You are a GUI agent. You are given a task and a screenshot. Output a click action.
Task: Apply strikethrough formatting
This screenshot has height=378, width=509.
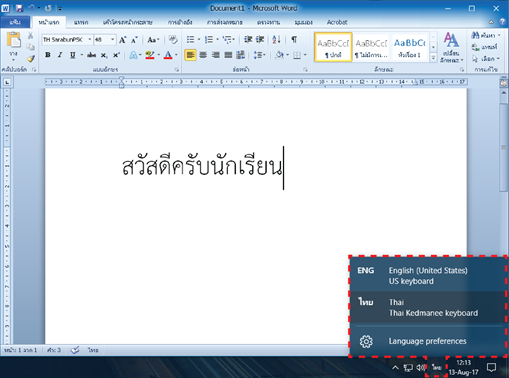[x=91, y=55]
